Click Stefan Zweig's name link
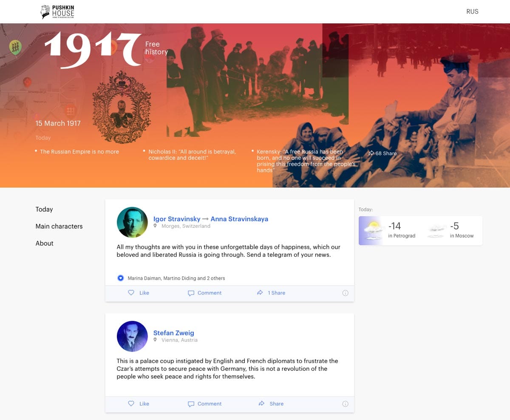Image resolution: width=510 pixels, height=420 pixels. click(173, 333)
